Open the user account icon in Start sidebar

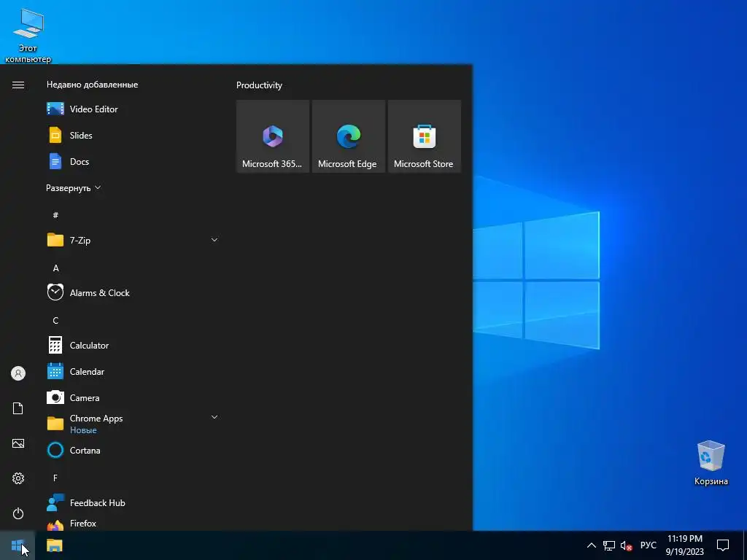[x=18, y=373]
